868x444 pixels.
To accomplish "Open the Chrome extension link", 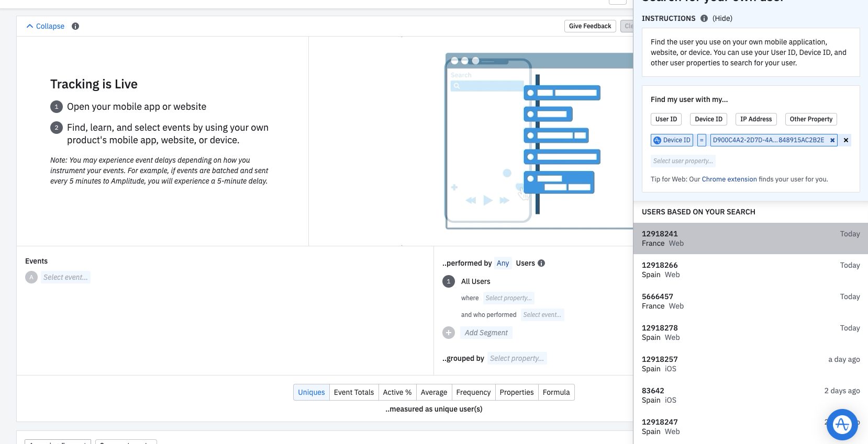I will pos(729,179).
